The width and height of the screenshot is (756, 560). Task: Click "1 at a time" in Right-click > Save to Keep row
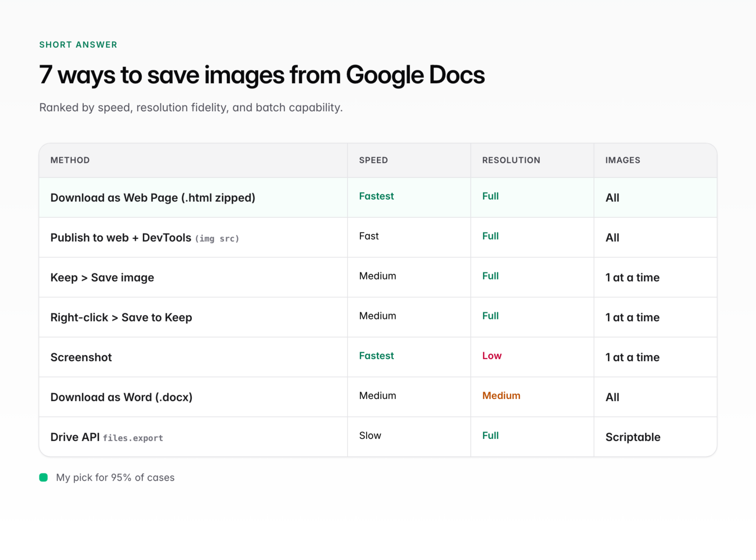point(632,317)
